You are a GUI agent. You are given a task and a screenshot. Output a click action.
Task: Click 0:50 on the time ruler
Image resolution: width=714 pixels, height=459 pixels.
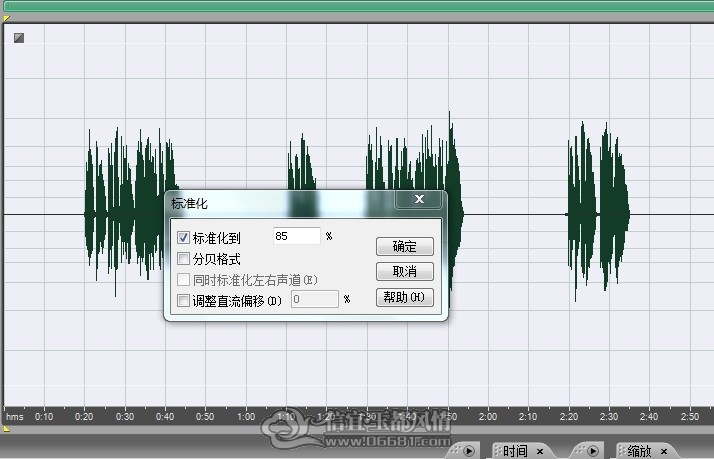coord(205,417)
